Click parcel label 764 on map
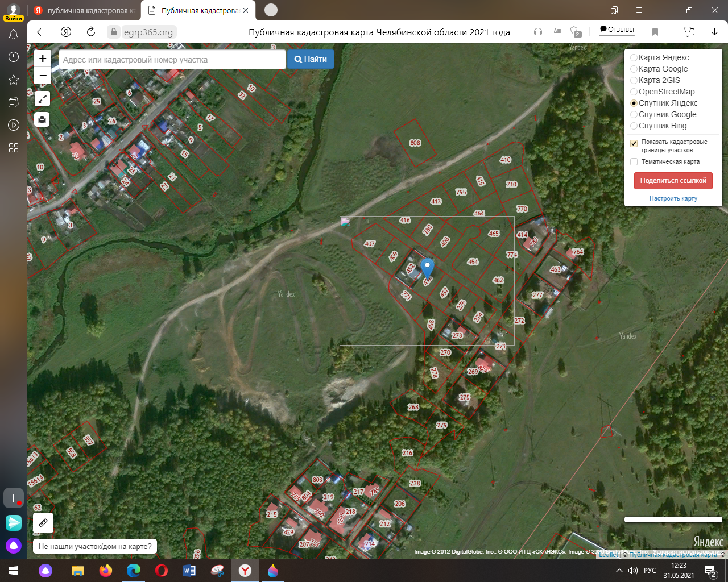 578,252
